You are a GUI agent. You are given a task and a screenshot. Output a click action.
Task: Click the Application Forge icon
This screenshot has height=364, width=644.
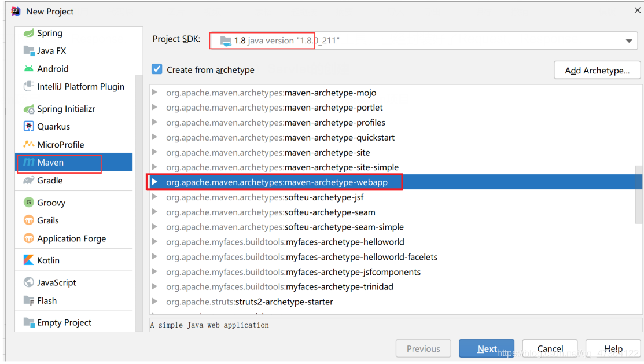29,238
